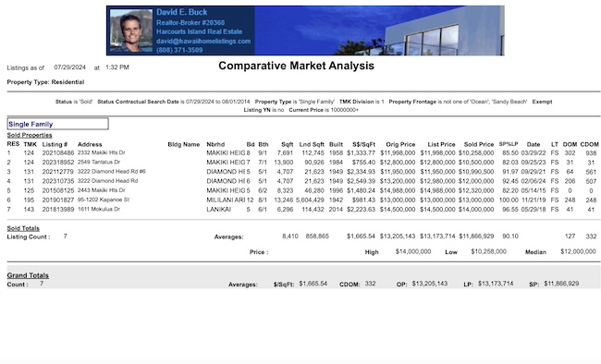Click address 95-1202 Kapanoe St
The image size is (601, 364).
point(104,200)
